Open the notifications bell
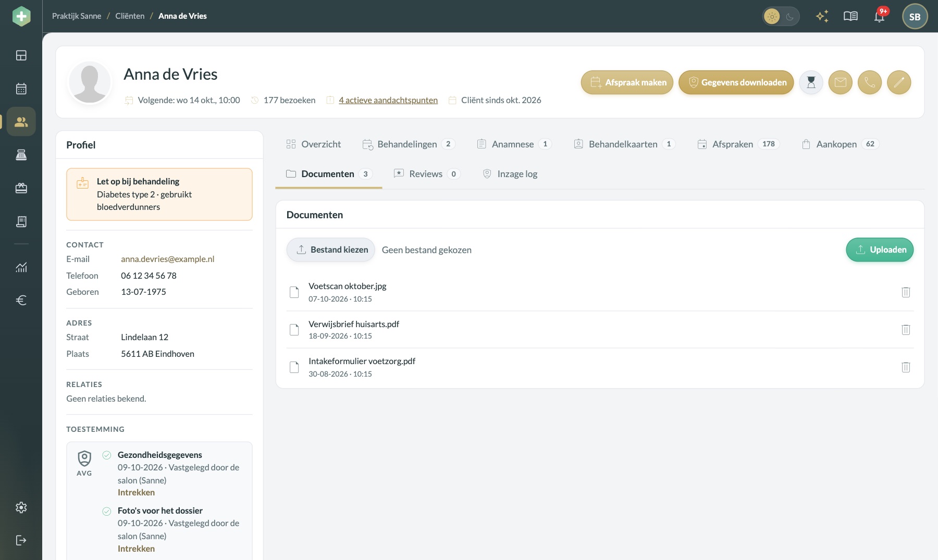The width and height of the screenshot is (938, 560). (880, 16)
